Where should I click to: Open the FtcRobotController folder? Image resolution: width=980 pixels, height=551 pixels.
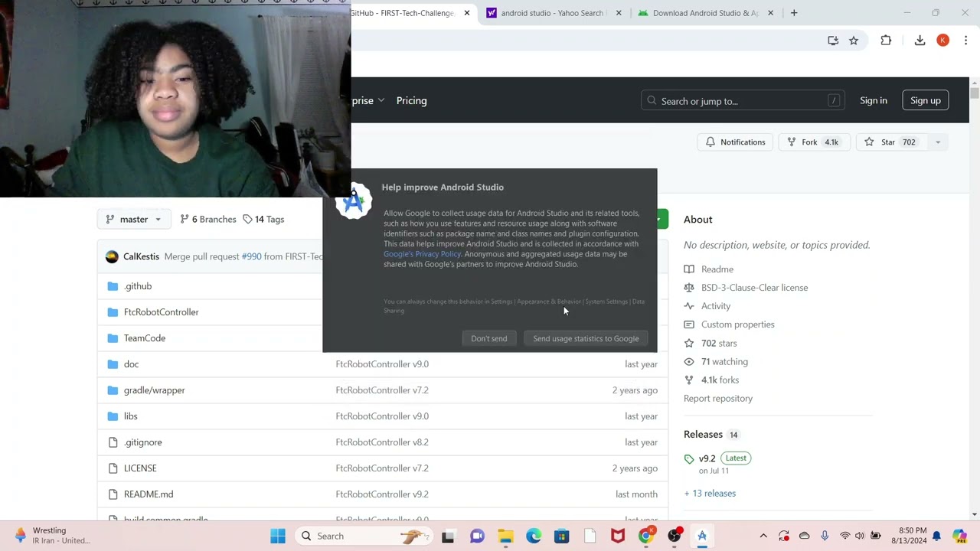point(161,312)
